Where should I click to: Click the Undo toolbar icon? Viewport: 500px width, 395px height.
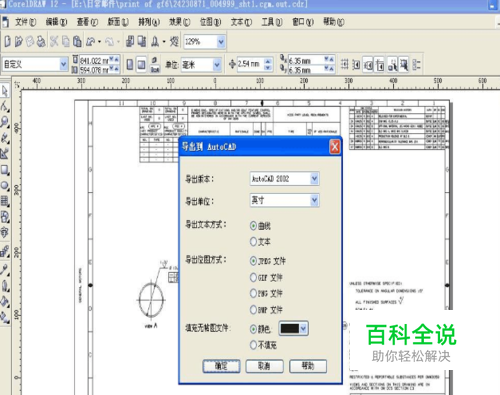click(x=90, y=42)
